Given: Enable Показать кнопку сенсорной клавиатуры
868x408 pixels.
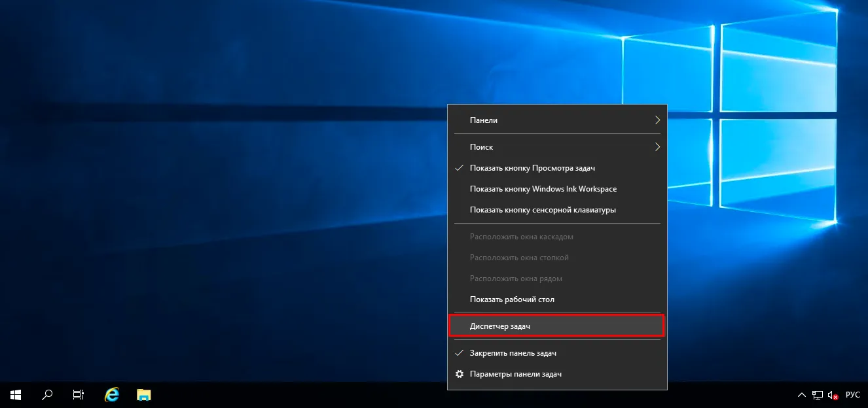Looking at the screenshot, I should (x=543, y=210).
